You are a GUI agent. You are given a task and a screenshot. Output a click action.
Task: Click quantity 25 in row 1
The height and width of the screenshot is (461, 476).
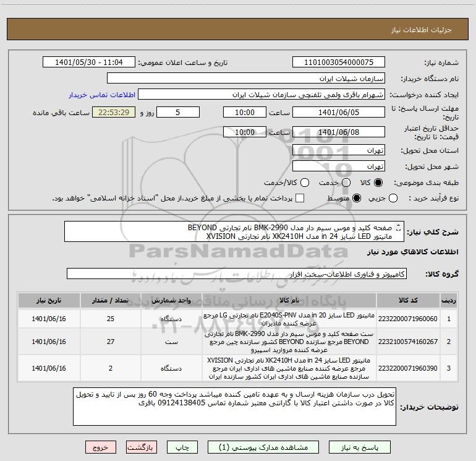pyautogui.click(x=111, y=319)
